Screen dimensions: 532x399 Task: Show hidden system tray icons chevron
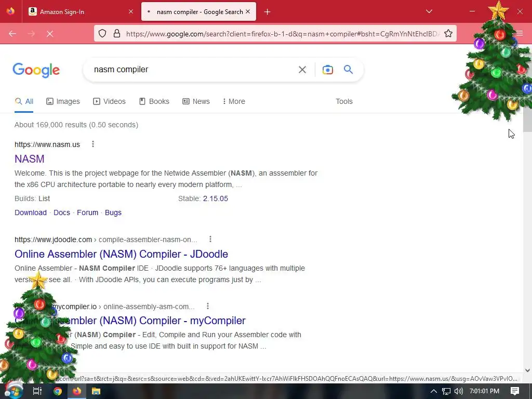(x=434, y=391)
